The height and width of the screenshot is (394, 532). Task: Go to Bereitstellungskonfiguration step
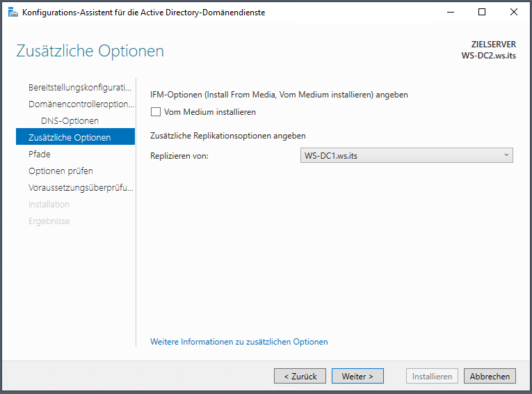79,87
